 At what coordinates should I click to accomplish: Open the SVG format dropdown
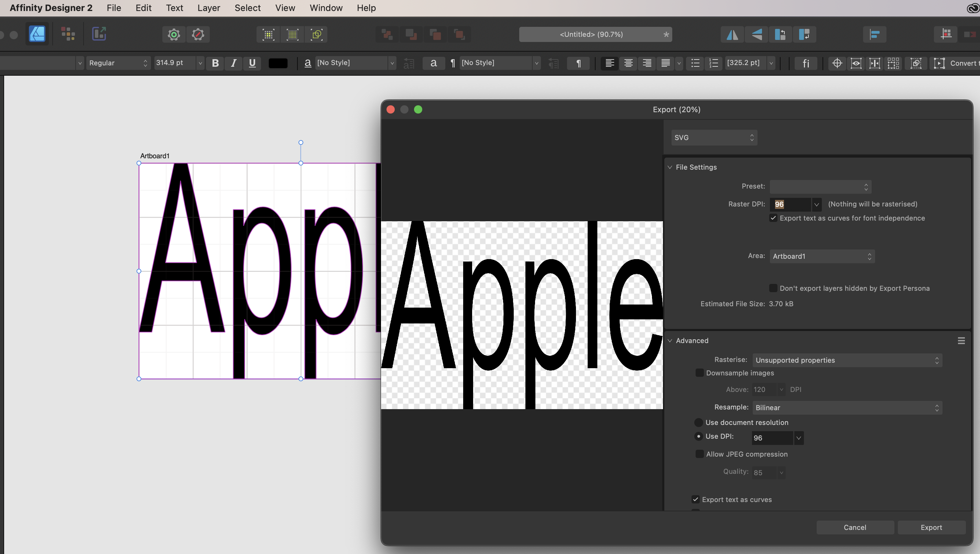pos(714,137)
